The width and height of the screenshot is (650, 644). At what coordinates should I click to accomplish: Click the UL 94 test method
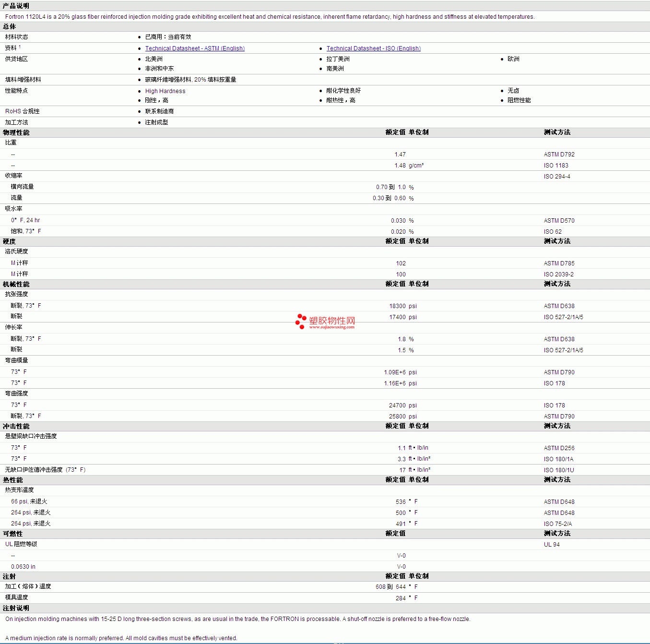click(552, 545)
